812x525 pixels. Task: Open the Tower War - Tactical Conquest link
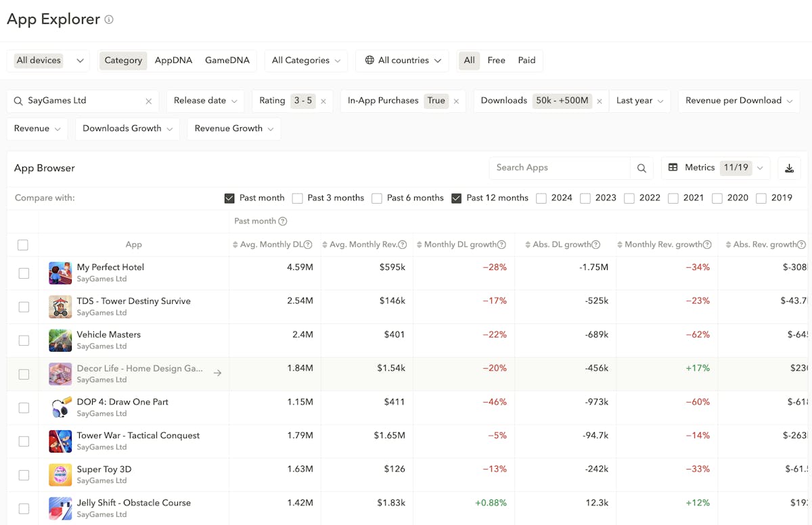click(x=138, y=436)
